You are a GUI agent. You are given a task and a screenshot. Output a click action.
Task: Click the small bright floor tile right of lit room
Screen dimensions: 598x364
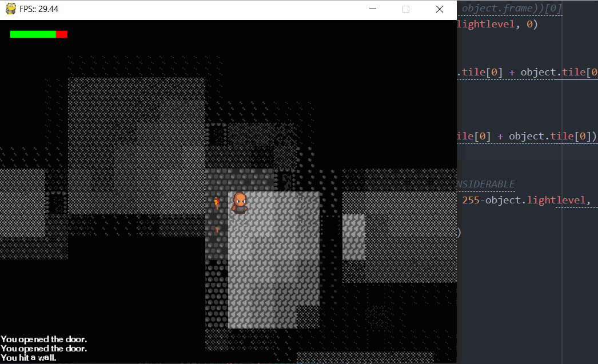(x=353, y=237)
